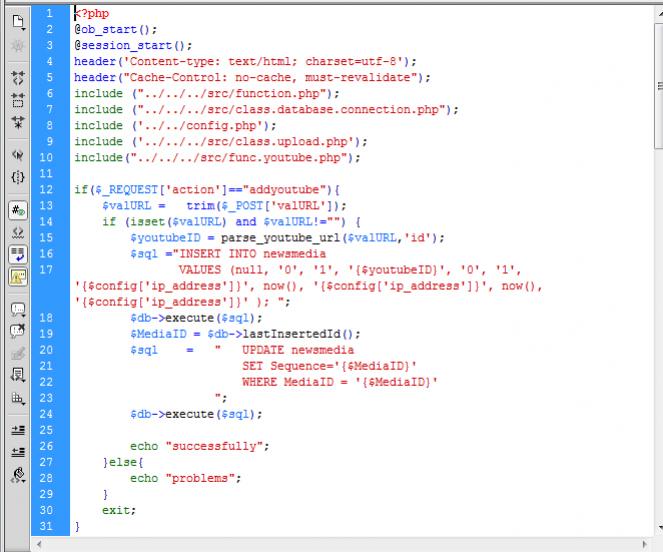This screenshot has width=663, height=552.
Task: Click Balance Braces icon
Action: pos(18,177)
